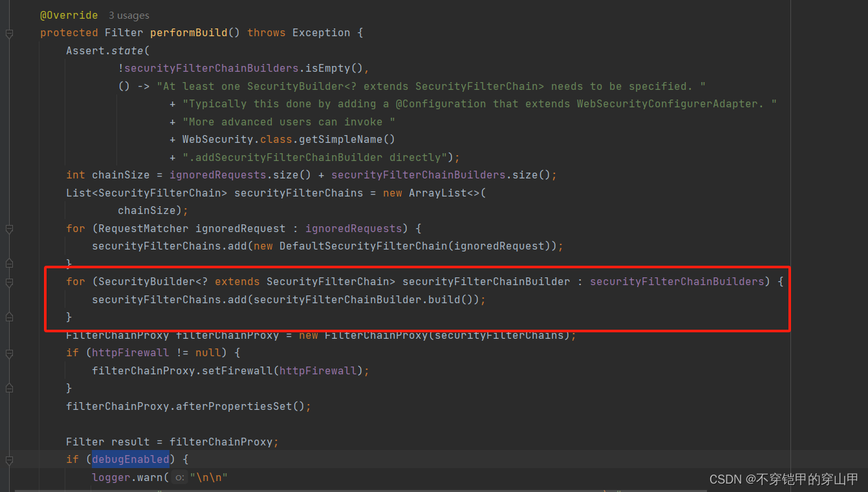Click fold end marker below securityFilterChainBuilder.build() line

[x=9, y=317]
